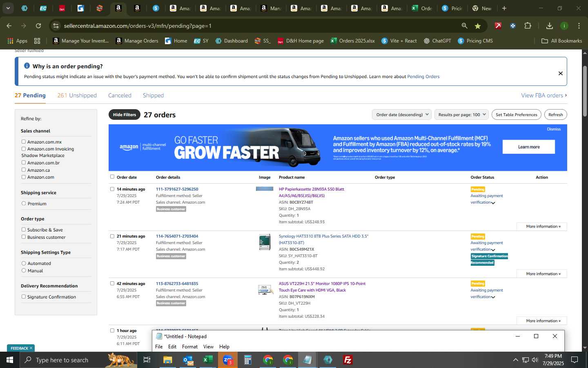Screen dimensions: 588x368
Task: Open Outlook from the taskbar
Action: pos(188,360)
